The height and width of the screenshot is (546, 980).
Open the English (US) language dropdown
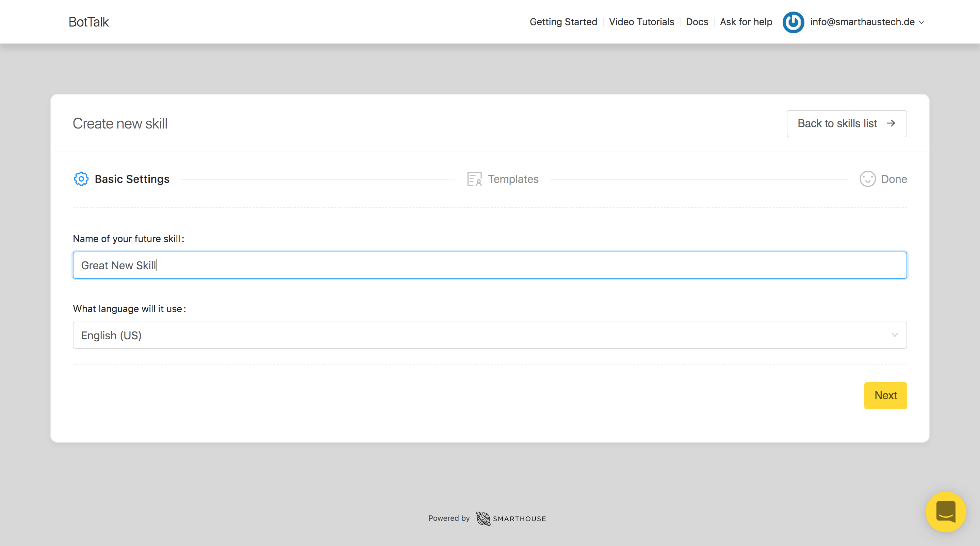pyautogui.click(x=489, y=335)
